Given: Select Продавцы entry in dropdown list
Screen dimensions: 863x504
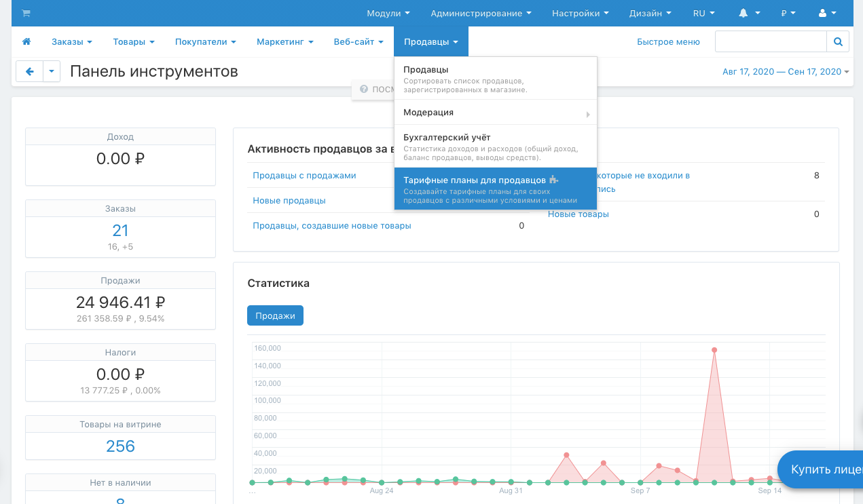Looking at the screenshot, I should (x=495, y=79).
